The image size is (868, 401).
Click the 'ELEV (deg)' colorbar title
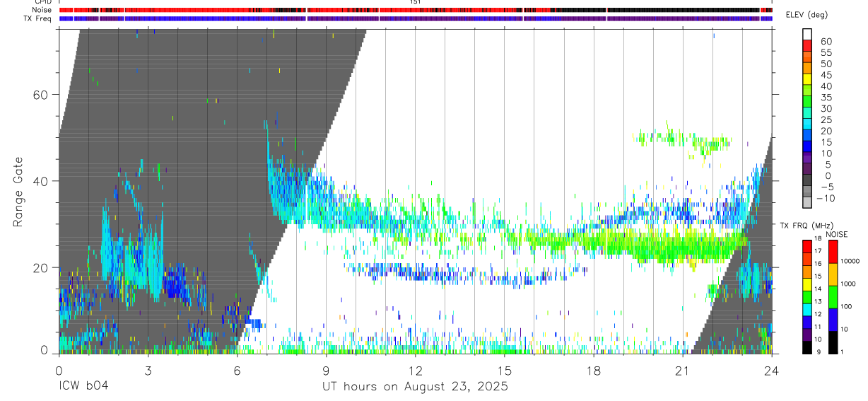[x=807, y=15]
